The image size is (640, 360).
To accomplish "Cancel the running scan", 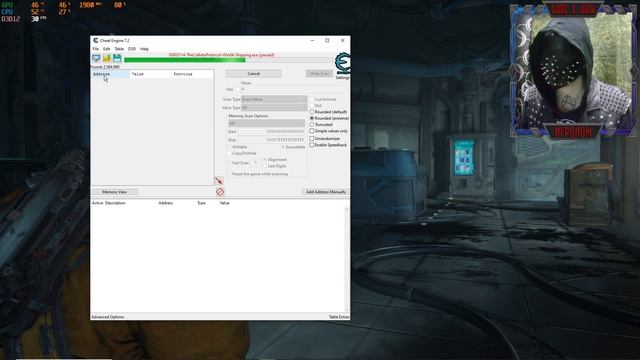I will (x=253, y=73).
